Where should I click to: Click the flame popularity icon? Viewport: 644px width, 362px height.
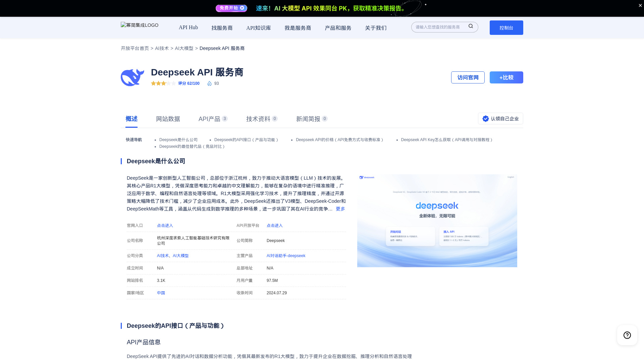click(x=209, y=83)
